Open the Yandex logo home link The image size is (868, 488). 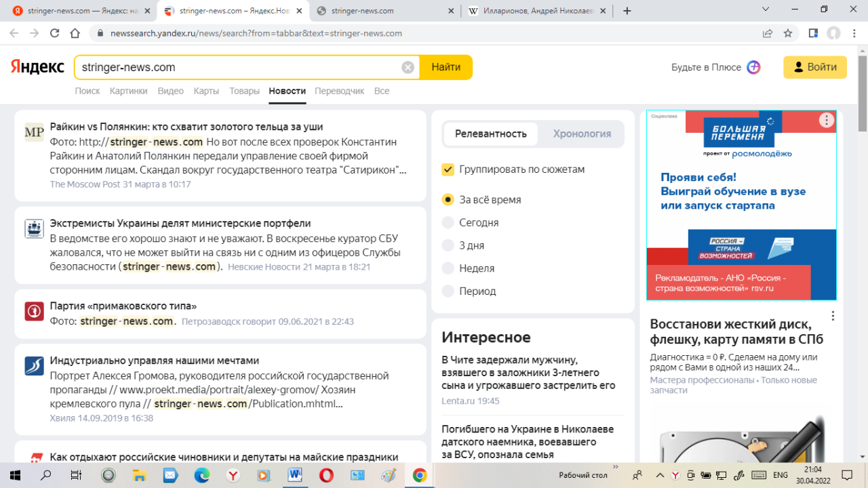point(37,67)
